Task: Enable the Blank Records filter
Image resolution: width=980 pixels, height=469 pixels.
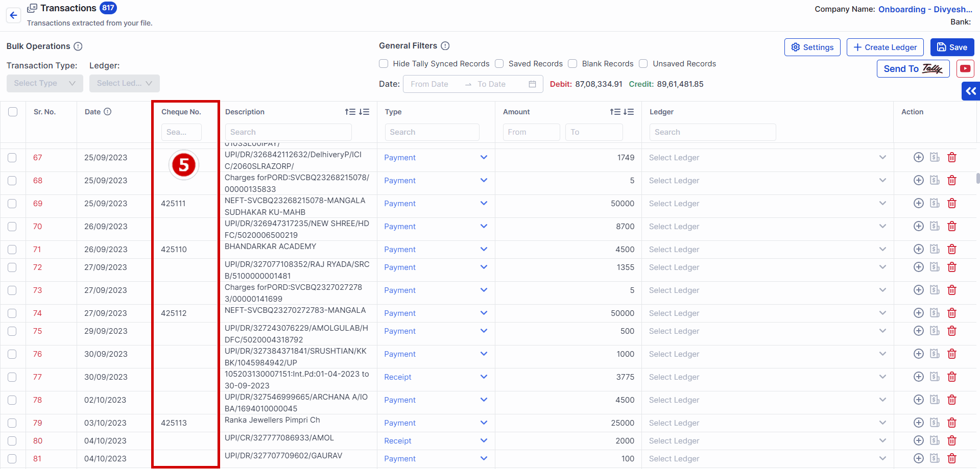Action: (x=573, y=64)
